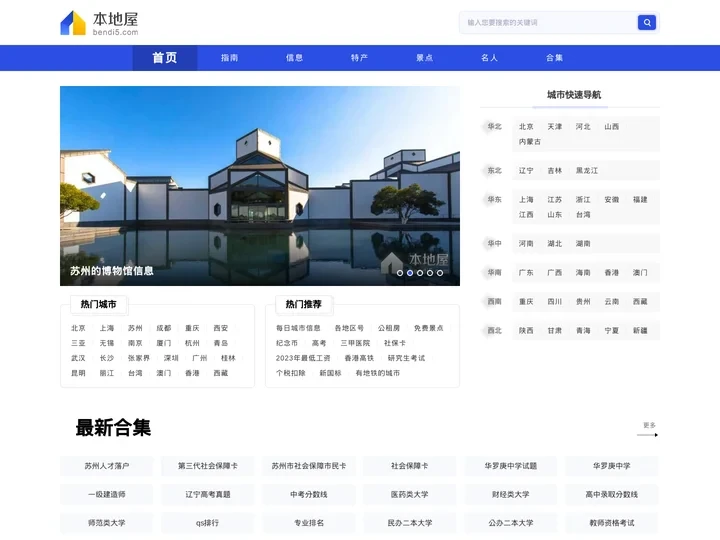Open 三亚 under 热门城市

point(79,343)
